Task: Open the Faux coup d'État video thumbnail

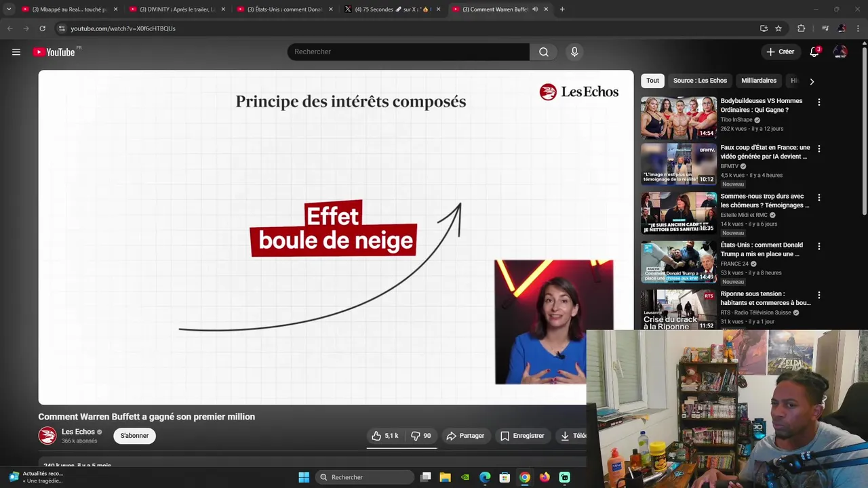Action: 679,164
